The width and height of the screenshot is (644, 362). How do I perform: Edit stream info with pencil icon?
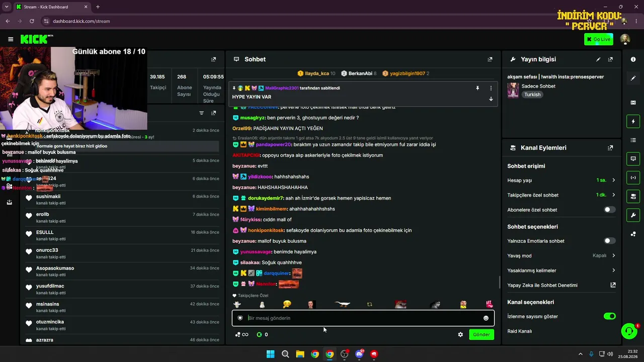pyautogui.click(x=598, y=59)
